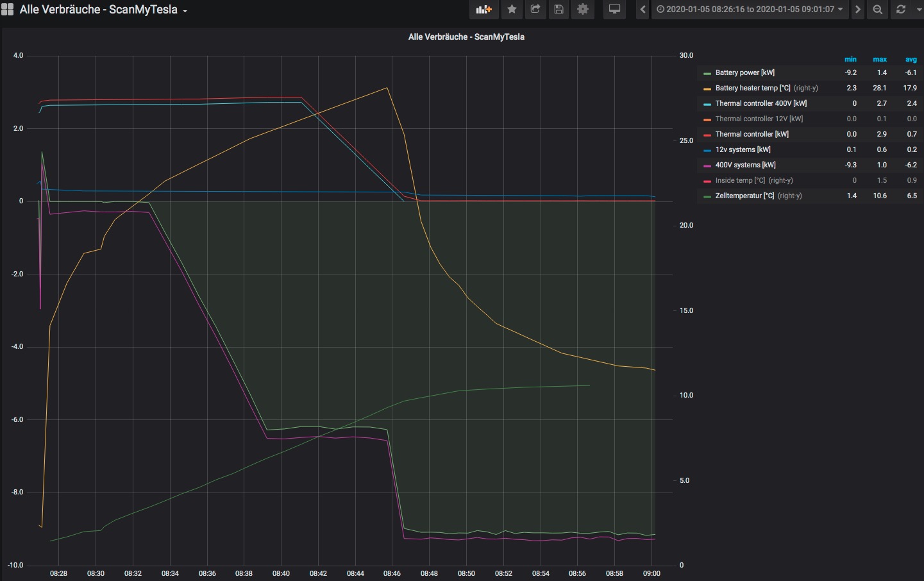This screenshot has height=581, width=924.
Task: Click the Battery heater temp color swatch
Action: click(x=707, y=89)
